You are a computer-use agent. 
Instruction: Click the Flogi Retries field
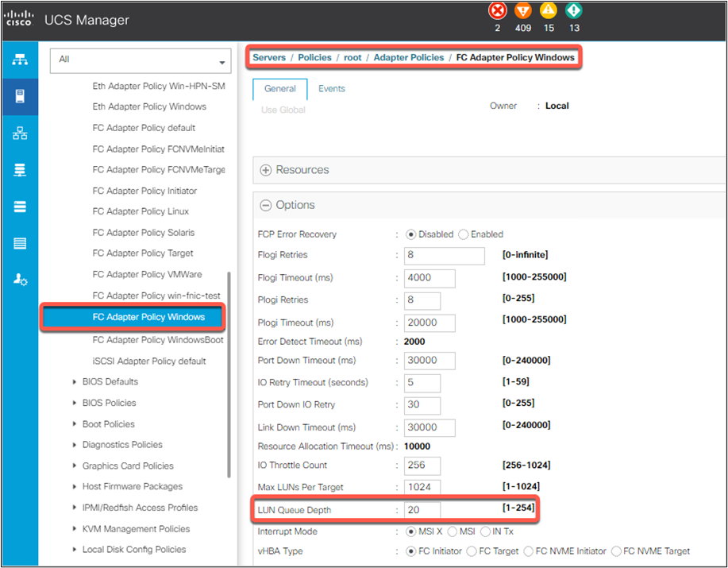(x=445, y=256)
